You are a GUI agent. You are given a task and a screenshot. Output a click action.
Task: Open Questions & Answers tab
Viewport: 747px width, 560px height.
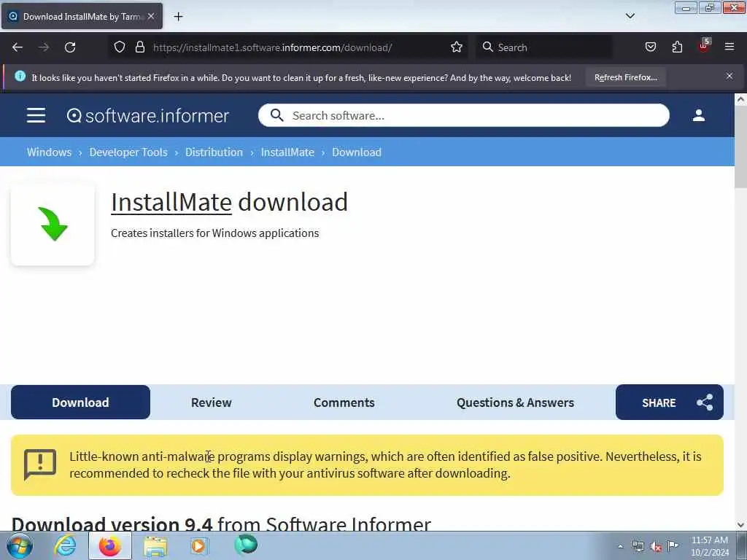(515, 402)
